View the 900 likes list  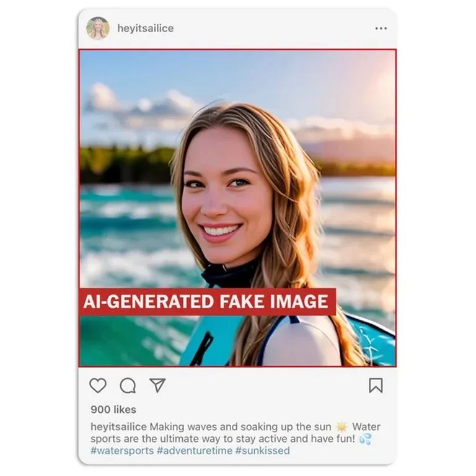pyautogui.click(x=113, y=410)
